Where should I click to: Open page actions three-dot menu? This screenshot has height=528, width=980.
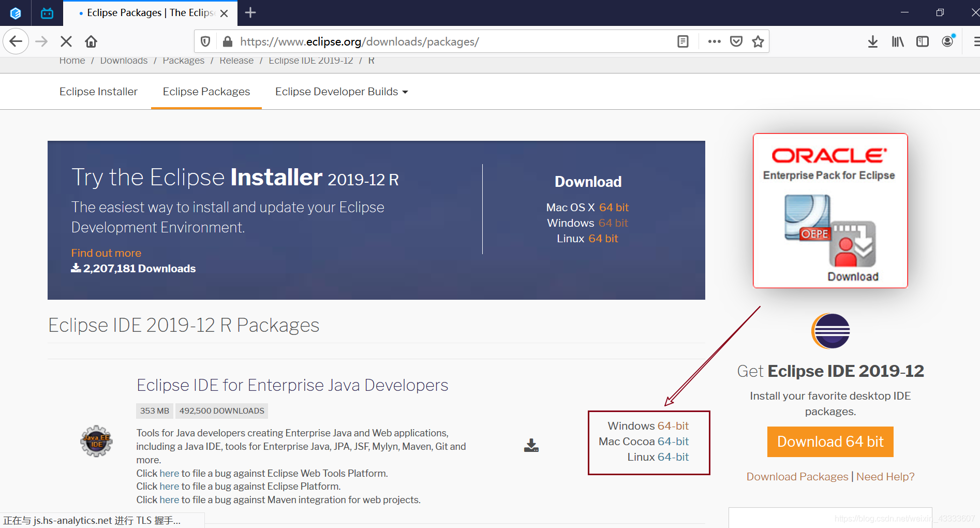click(x=714, y=41)
